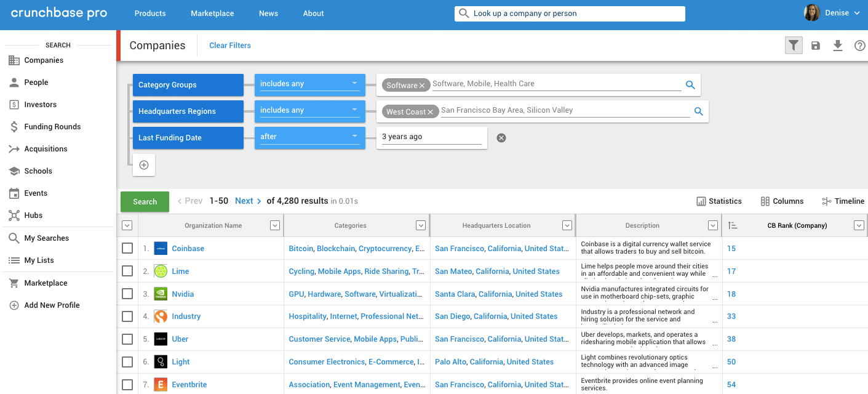Open the Columns configuration
Screen dimensions: 868x394
[x=782, y=201]
